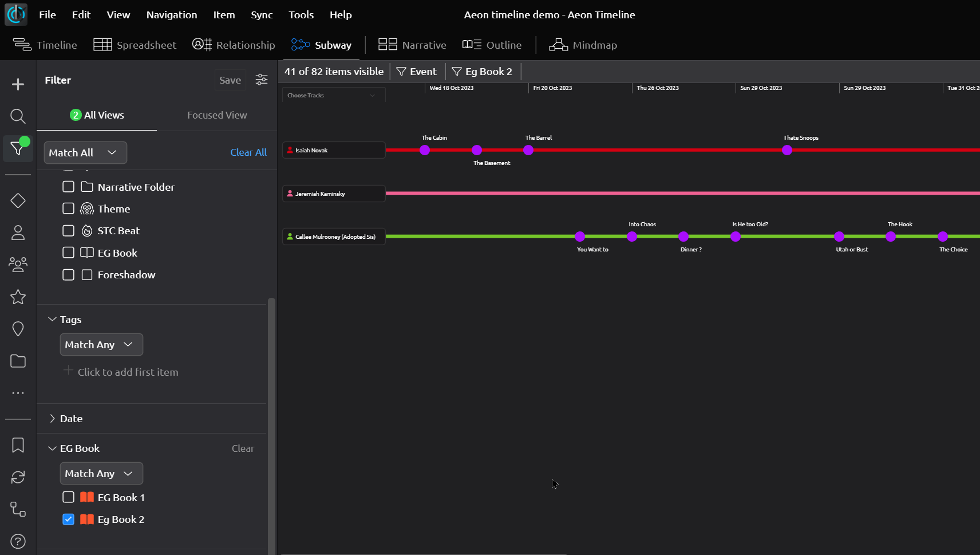Open the people group sidebar icon
The height and width of the screenshot is (555, 980).
(18, 264)
